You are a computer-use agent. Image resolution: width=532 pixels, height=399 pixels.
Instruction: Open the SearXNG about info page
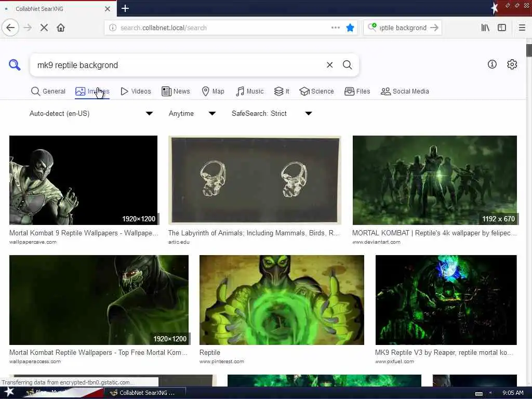(492, 64)
